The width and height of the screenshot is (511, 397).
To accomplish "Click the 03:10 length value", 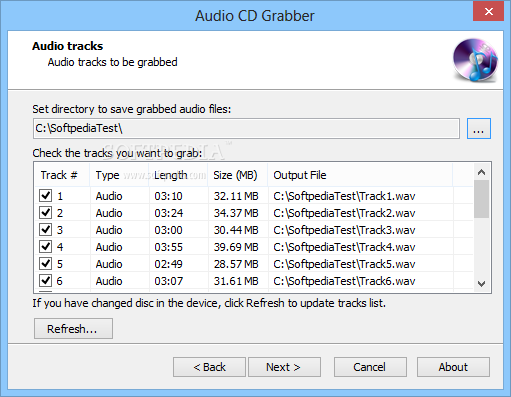I will (x=168, y=196).
